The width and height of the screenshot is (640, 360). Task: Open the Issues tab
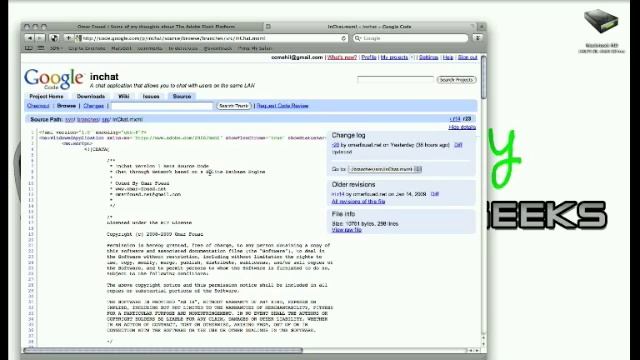click(151, 96)
